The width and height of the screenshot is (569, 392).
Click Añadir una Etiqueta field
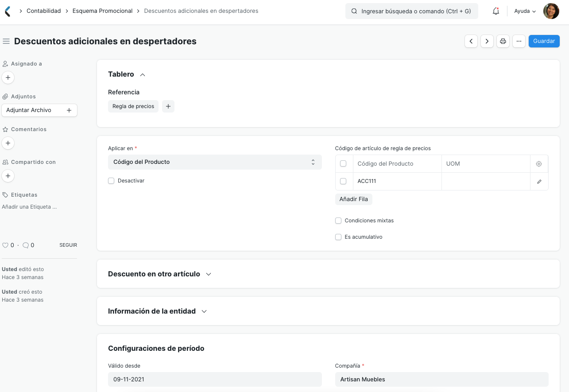tap(29, 207)
